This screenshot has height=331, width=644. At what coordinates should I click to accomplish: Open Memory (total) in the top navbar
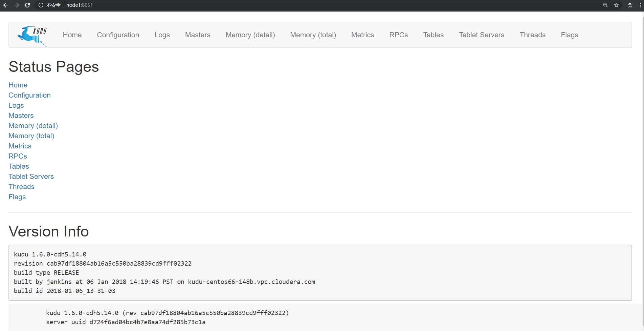313,35
